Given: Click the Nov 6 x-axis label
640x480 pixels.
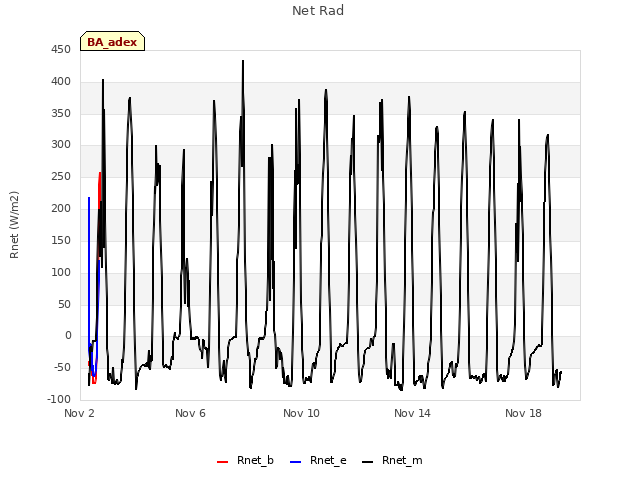Looking at the screenshot, I should (190, 413).
